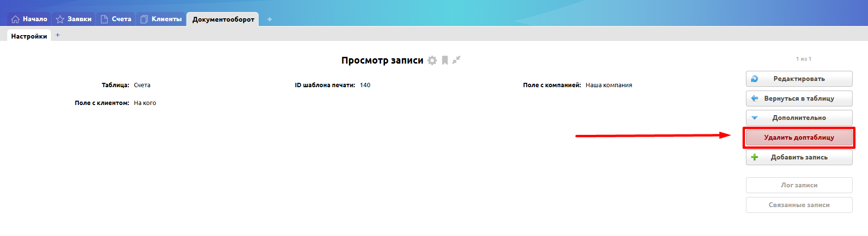Open the Настройки subtab
The width and height of the screenshot is (868, 236).
click(x=29, y=36)
